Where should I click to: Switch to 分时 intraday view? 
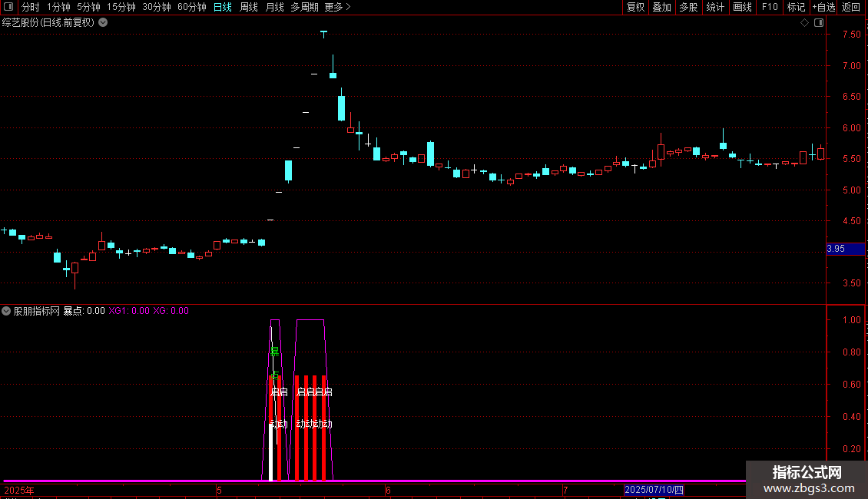pyautogui.click(x=31, y=7)
